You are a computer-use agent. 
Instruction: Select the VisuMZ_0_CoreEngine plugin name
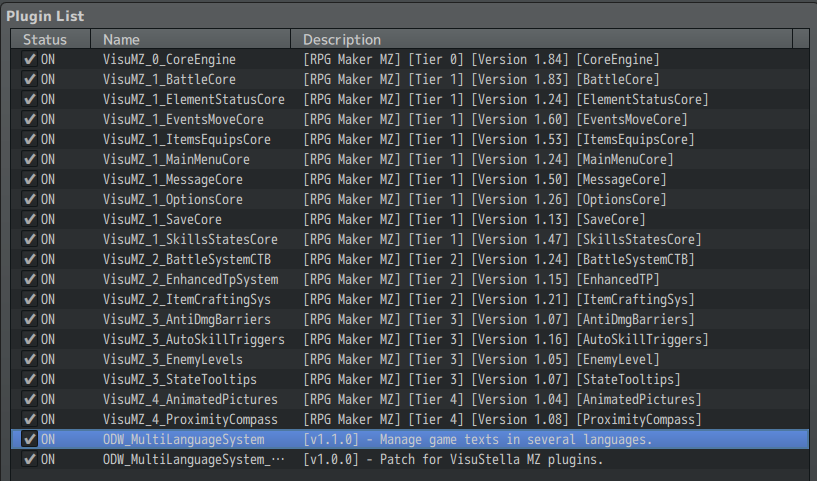coord(169,59)
